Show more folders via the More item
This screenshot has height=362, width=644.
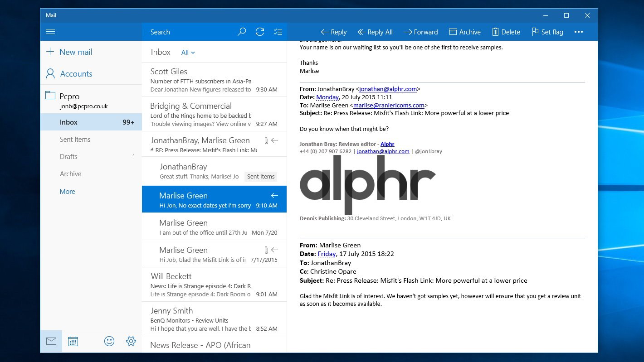tap(67, 191)
